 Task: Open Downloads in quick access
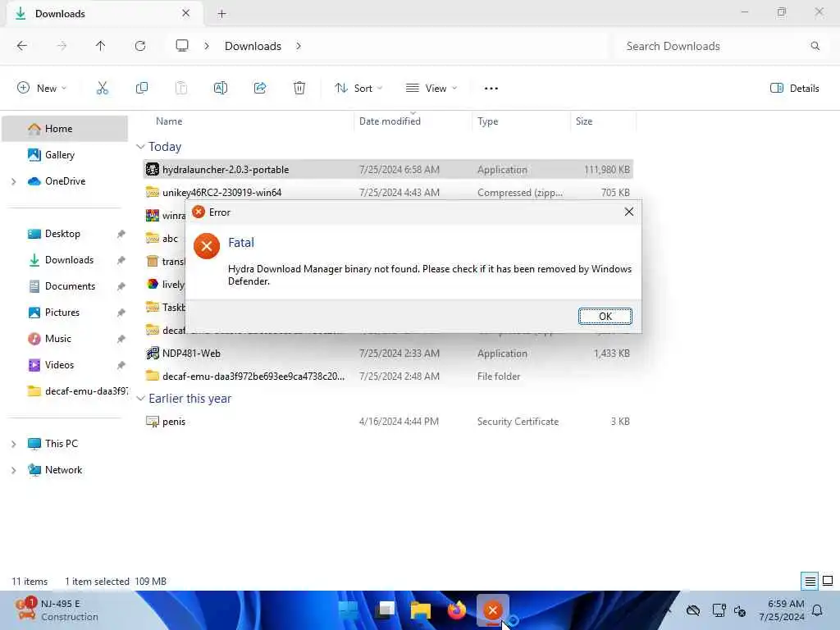69,260
